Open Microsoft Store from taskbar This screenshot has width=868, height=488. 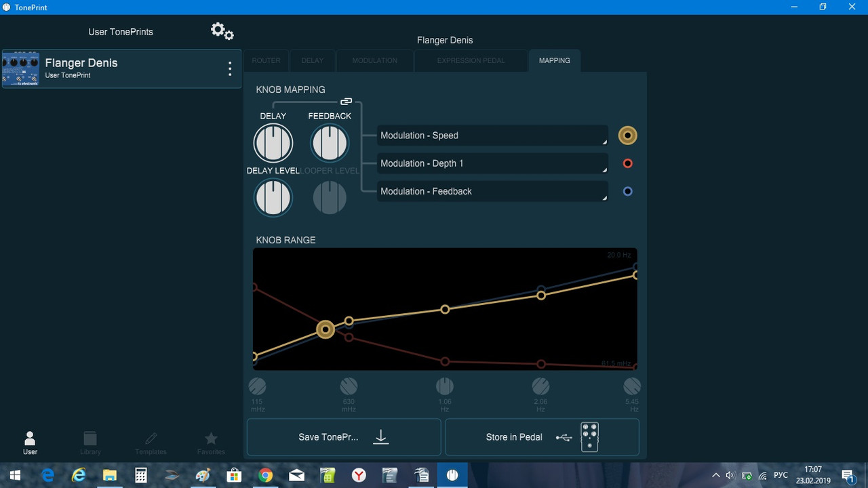tap(234, 475)
